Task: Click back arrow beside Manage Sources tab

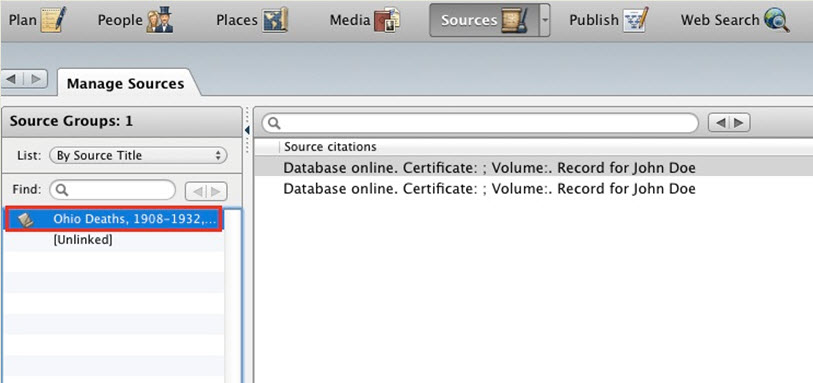Action: (x=12, y=79)
